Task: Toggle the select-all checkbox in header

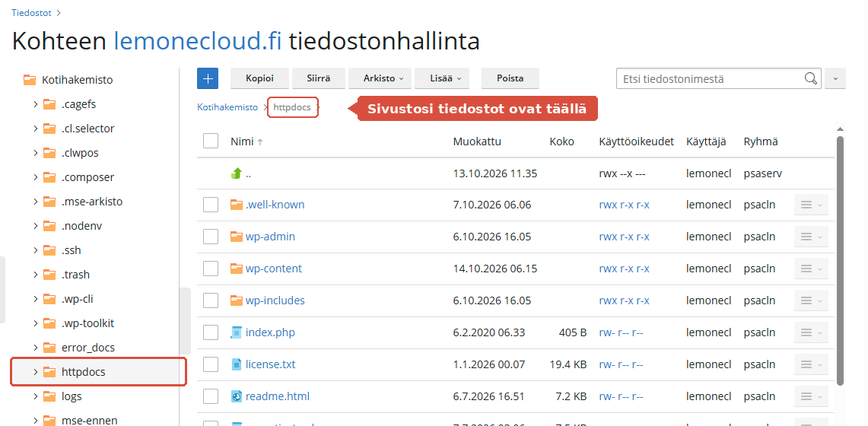Action: [x=211, y=141]
